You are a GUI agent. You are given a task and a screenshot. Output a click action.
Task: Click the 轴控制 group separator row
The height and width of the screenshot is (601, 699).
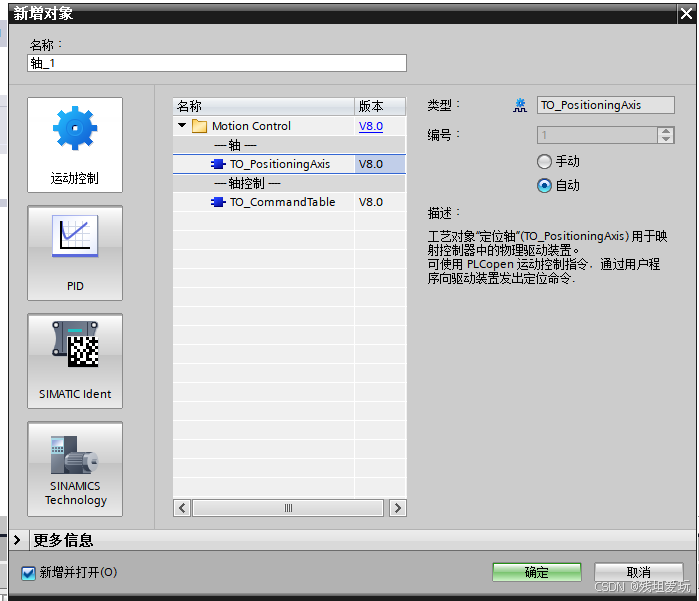point(289,183)
